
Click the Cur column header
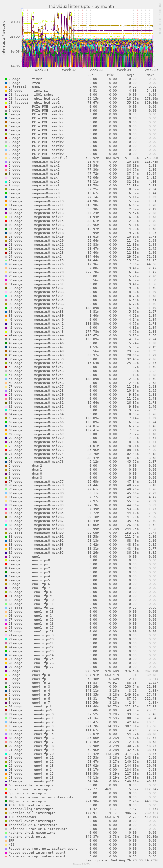[x=91, y=75]
